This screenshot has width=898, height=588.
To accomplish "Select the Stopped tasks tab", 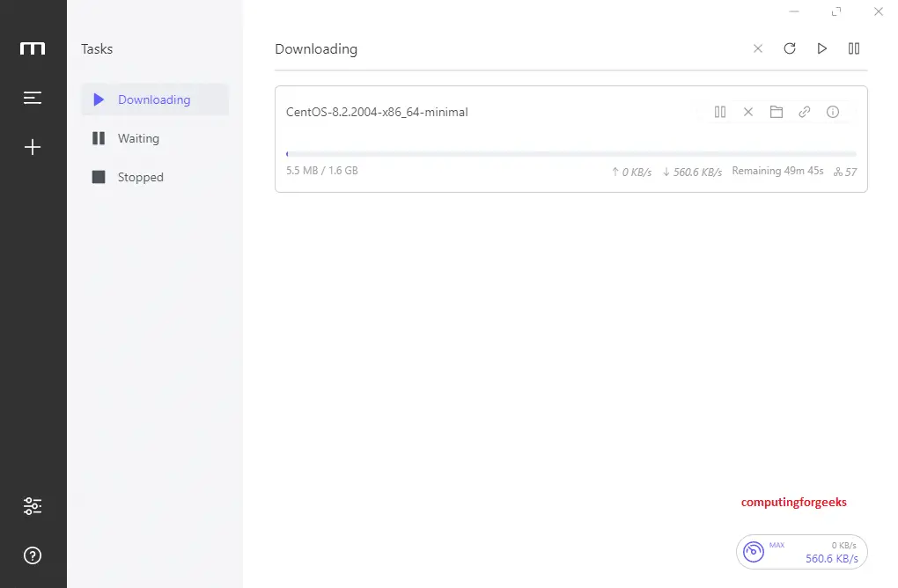I will 155,178.
